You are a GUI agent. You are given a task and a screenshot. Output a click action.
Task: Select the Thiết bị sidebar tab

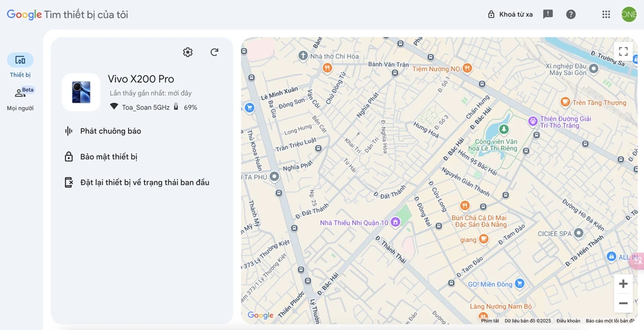click(x=20, y=65)
